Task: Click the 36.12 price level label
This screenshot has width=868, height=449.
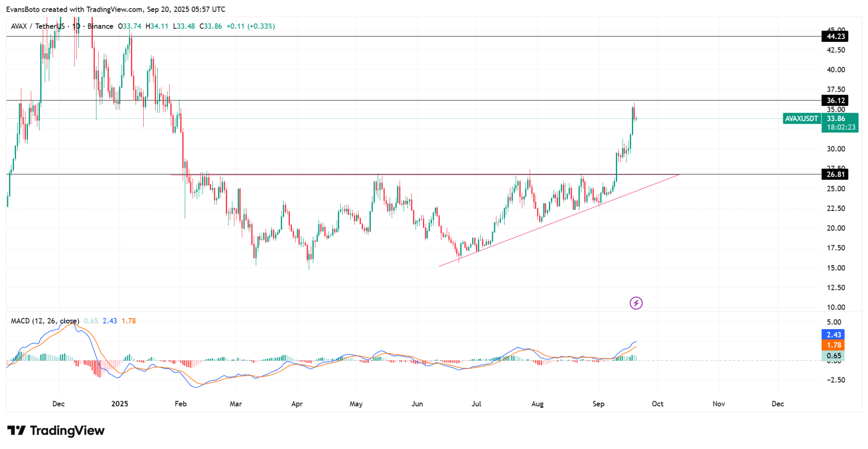Action: (x=835, y=100)
